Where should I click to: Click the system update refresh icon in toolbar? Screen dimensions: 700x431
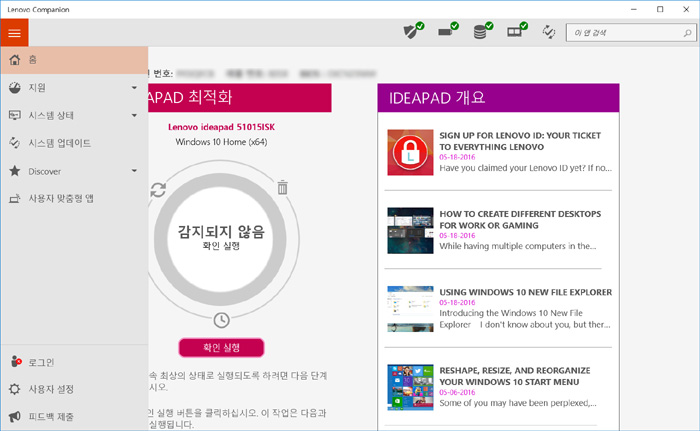[549, 32]
